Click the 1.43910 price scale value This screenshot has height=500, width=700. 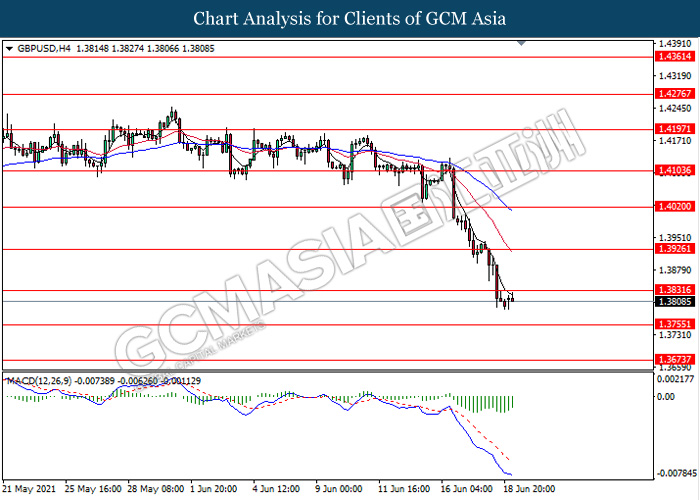(675, 44)
